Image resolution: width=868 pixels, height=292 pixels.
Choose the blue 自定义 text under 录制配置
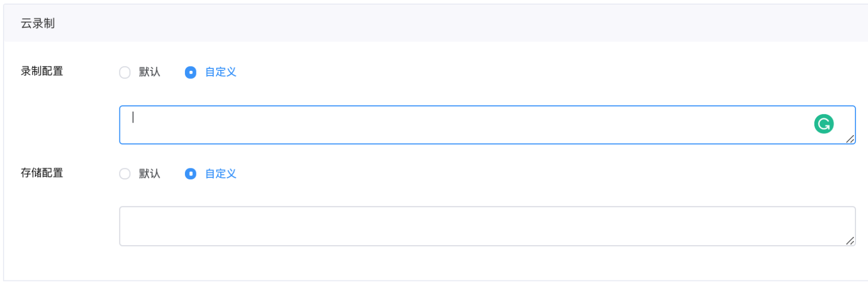(x=221, y=72)
